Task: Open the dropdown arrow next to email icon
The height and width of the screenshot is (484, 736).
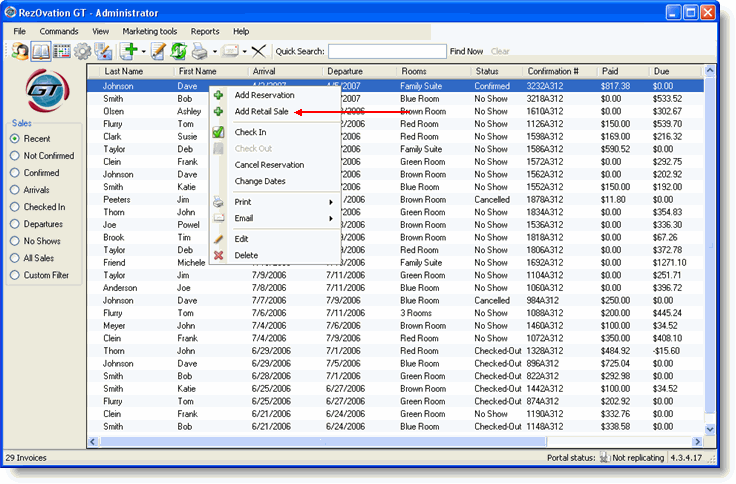Action: click(x=245, y=52)
